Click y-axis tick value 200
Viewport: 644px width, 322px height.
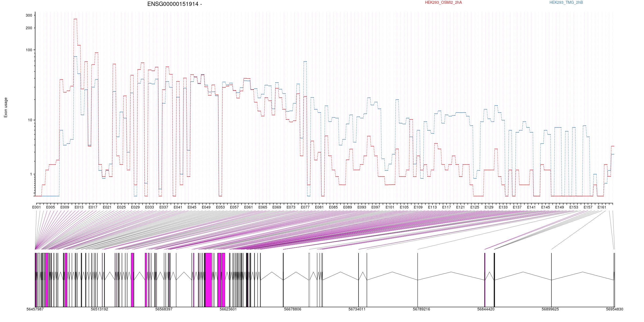tap(29, 28)
